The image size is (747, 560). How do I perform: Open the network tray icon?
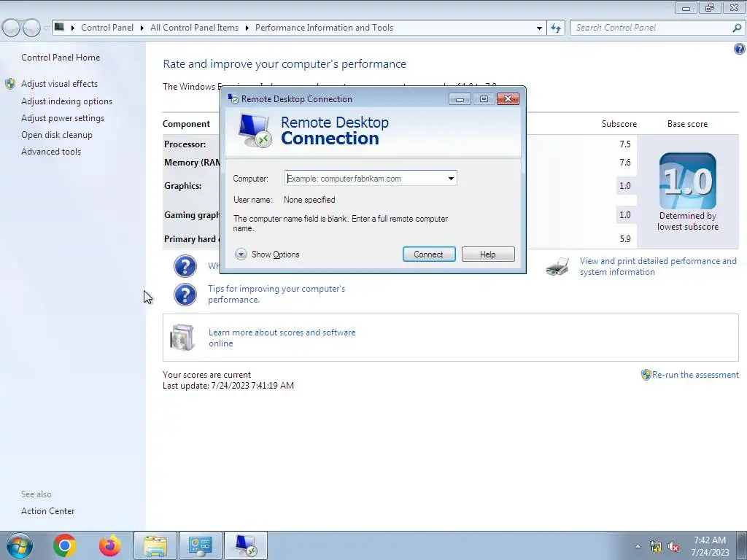pyautogui.click(x=656, y=547)
